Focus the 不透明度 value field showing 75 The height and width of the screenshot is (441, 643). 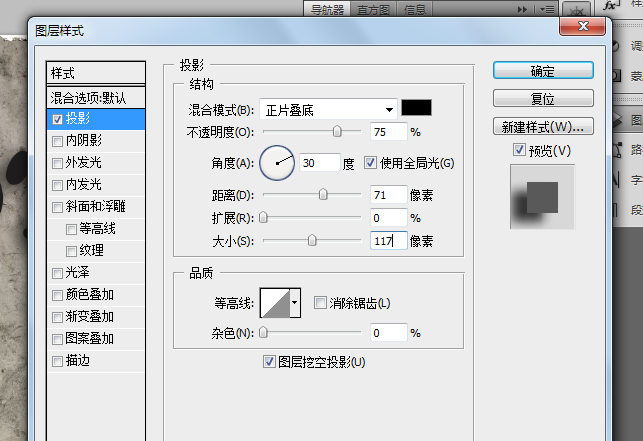pos(389,132)
